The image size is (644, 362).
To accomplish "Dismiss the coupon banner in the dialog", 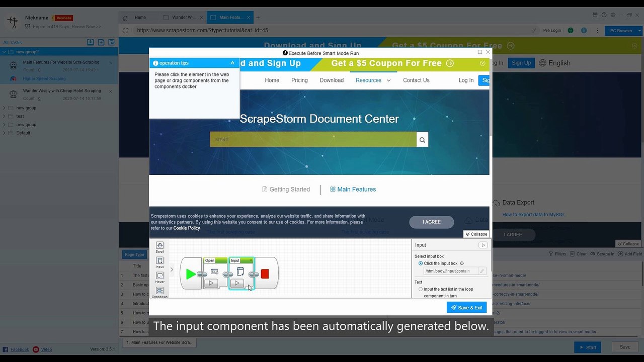I will (x=482, y=63).
